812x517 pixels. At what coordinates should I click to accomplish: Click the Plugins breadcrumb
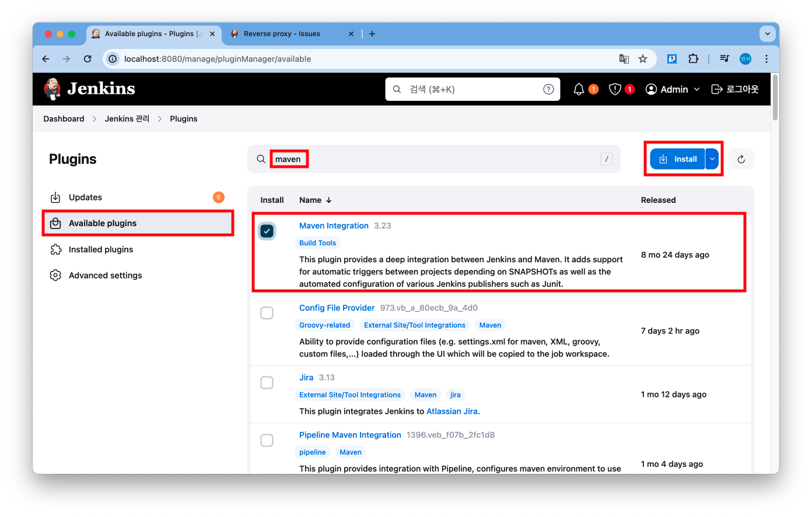pos(184,119)
